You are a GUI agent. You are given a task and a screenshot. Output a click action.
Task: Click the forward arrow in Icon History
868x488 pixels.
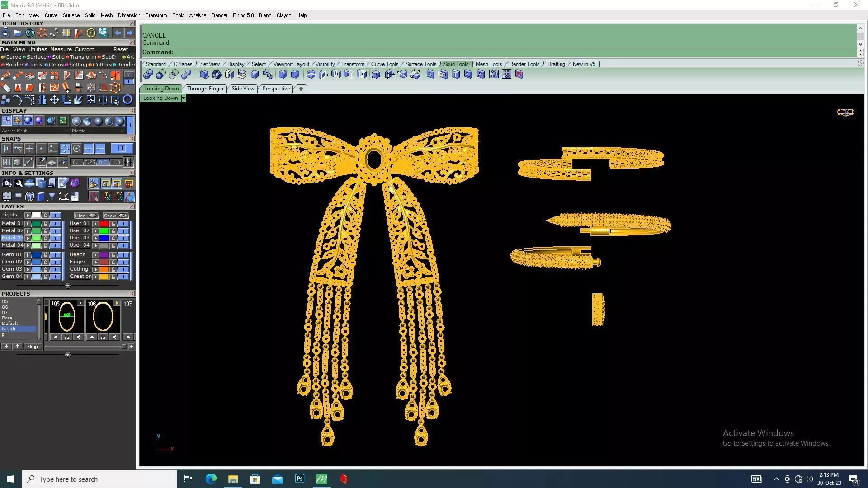(129, 33)
